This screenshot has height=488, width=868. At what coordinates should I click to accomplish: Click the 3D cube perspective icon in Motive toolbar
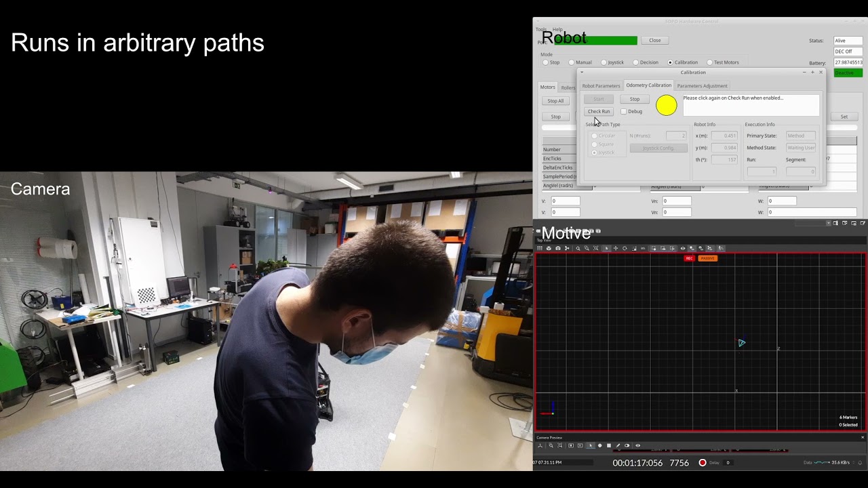pyautogui.click(x=549, y=248)
